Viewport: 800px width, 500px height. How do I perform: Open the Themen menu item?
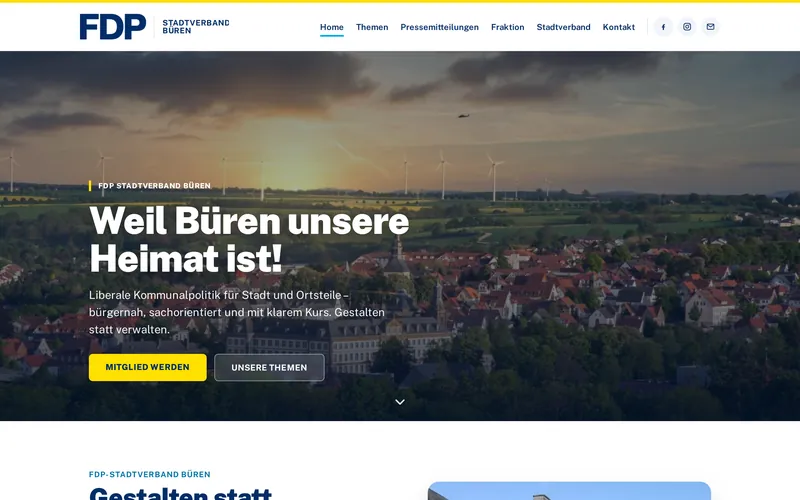(x=372, y=27)
